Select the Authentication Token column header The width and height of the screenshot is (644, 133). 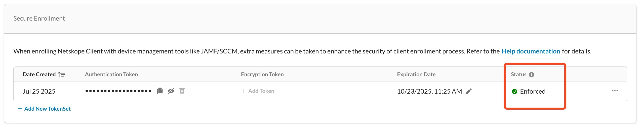(111, 74)
